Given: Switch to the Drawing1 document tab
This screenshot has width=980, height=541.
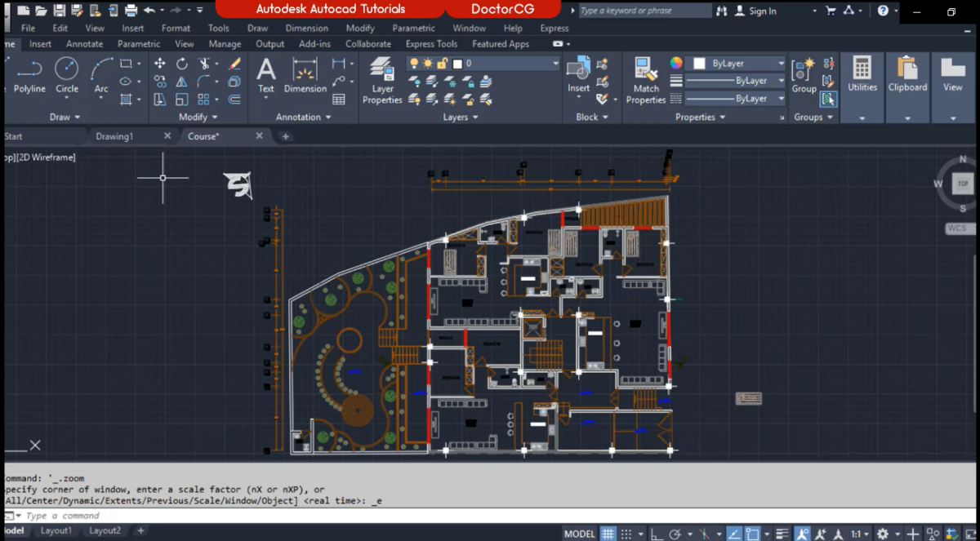Looking at the screenshot, I should [114, 136].
